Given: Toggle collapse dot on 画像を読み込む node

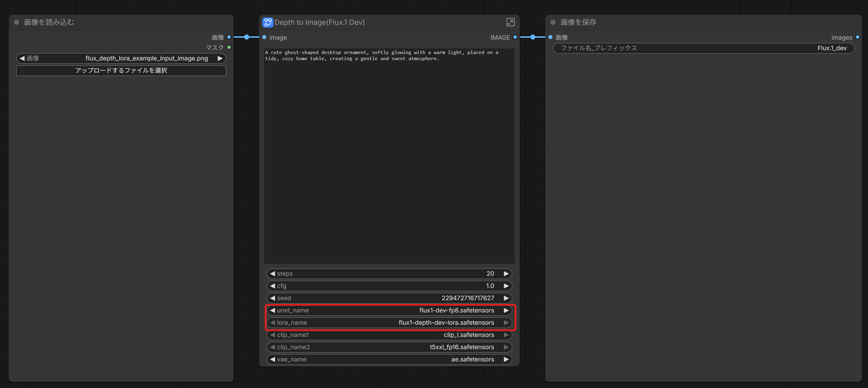Looking at the screenshot, I should (16, 22).
